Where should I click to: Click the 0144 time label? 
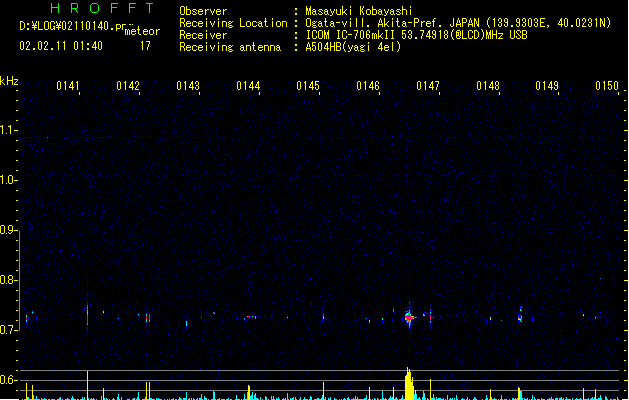point(248,86)
